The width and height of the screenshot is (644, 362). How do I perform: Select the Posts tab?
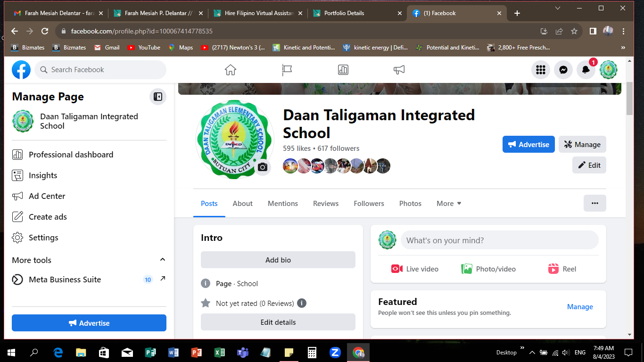click(x=209, y=204)
